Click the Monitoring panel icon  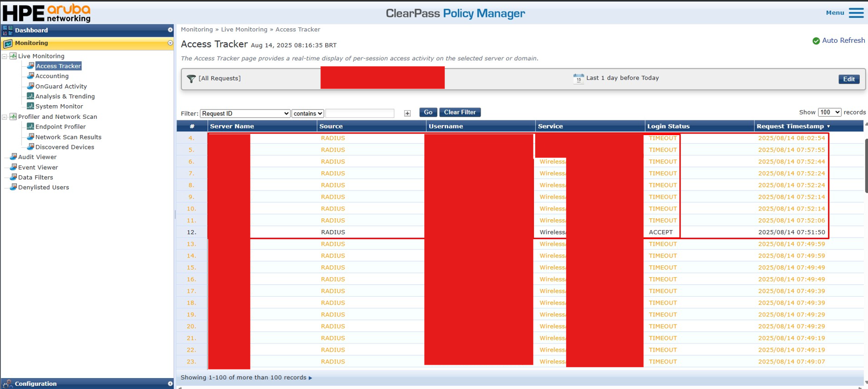(x=8, y=43)
